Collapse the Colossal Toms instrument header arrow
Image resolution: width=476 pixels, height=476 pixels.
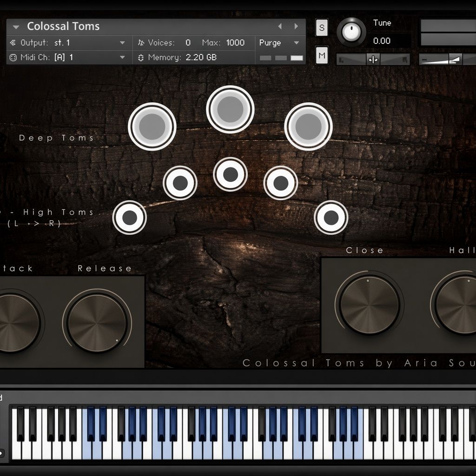[16, 27]
